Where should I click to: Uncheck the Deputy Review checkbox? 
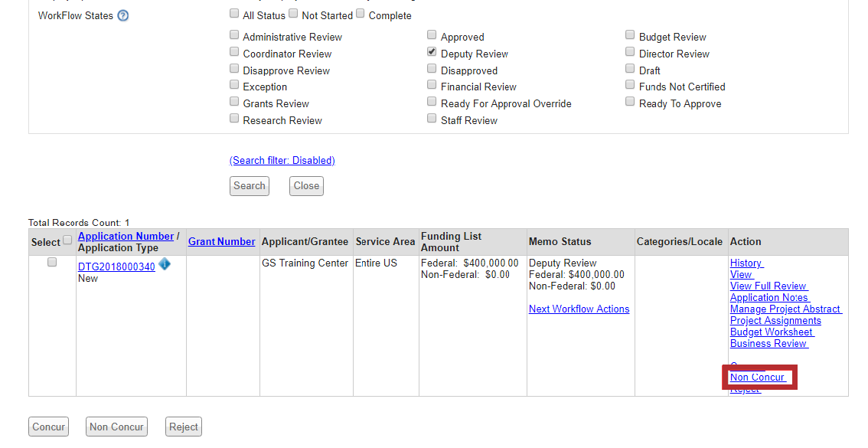[432, 52]
